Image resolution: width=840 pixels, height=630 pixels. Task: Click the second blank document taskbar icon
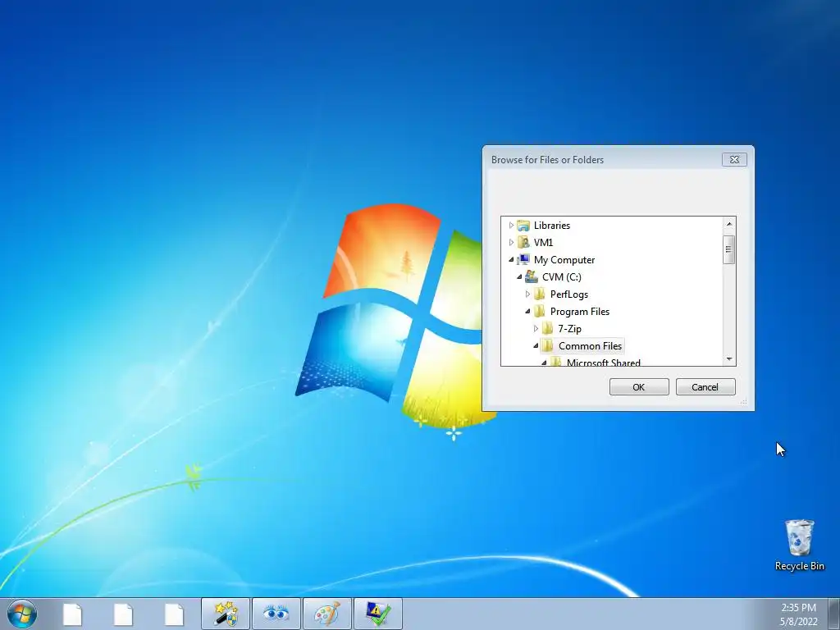pyautogui.click(x=123, y=614)
